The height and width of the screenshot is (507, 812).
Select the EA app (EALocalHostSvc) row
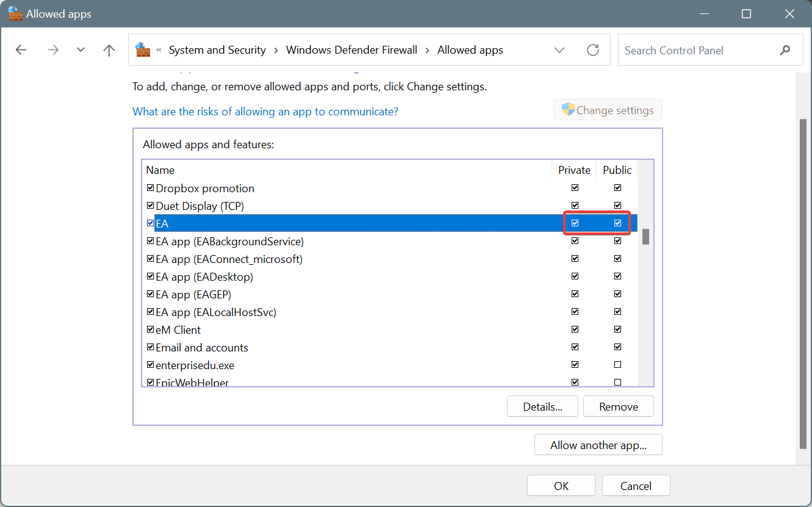click(390, 312)
